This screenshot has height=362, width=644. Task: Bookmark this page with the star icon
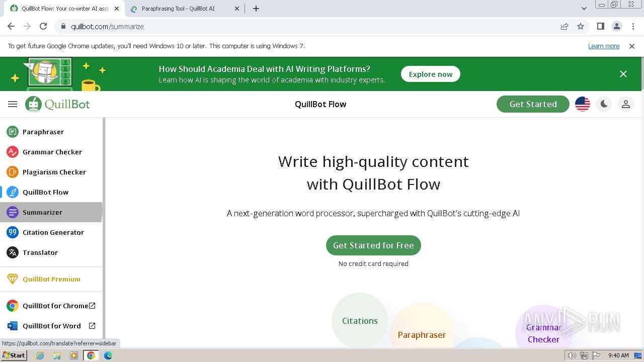tap(581, 26)
